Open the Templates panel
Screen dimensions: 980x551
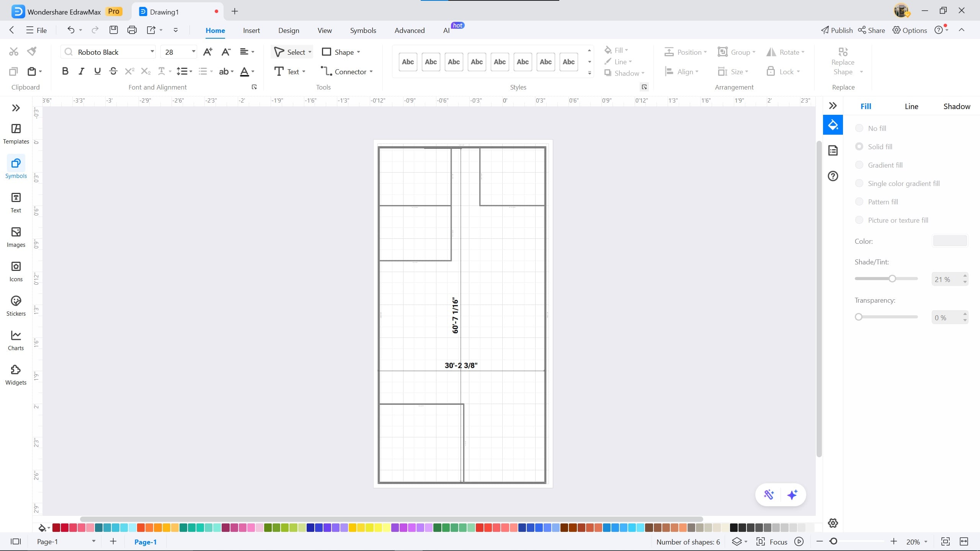pyautogui.click(x=15, y=133)
